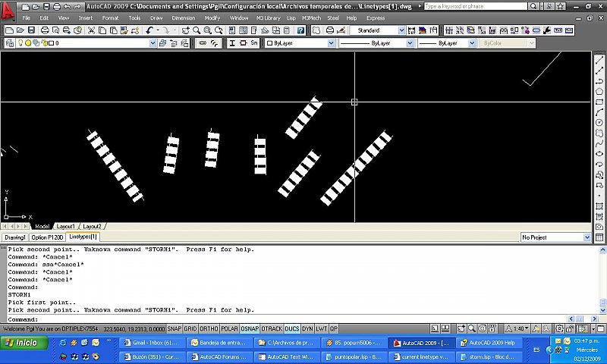Open the File menu

[27, 17]
